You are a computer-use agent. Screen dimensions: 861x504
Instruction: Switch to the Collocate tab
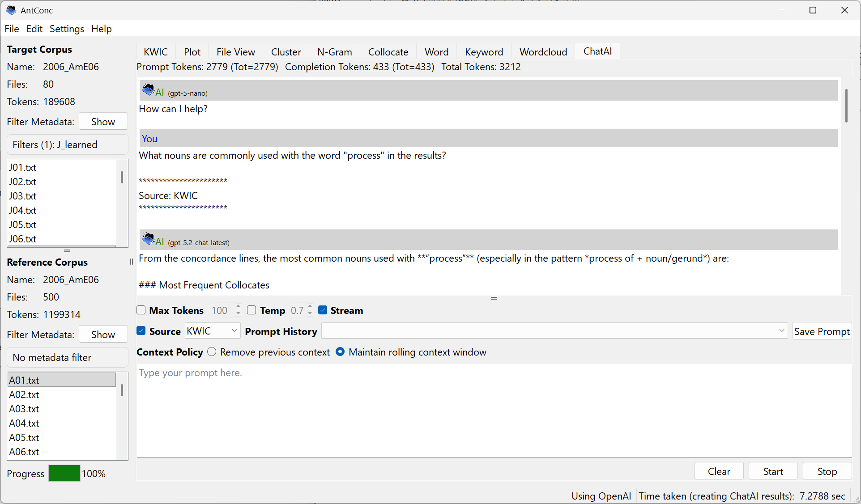[388, 52]
